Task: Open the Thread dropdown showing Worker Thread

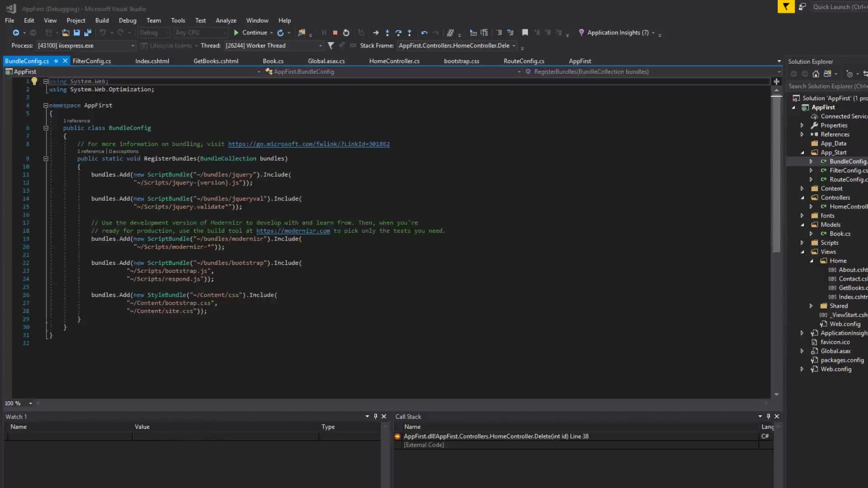Action: tap(274, 46)
